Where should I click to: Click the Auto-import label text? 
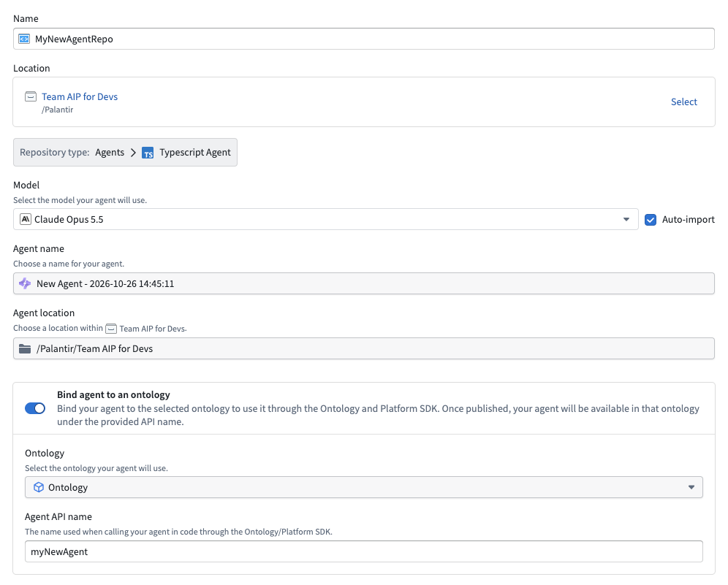tap(688, 219)
